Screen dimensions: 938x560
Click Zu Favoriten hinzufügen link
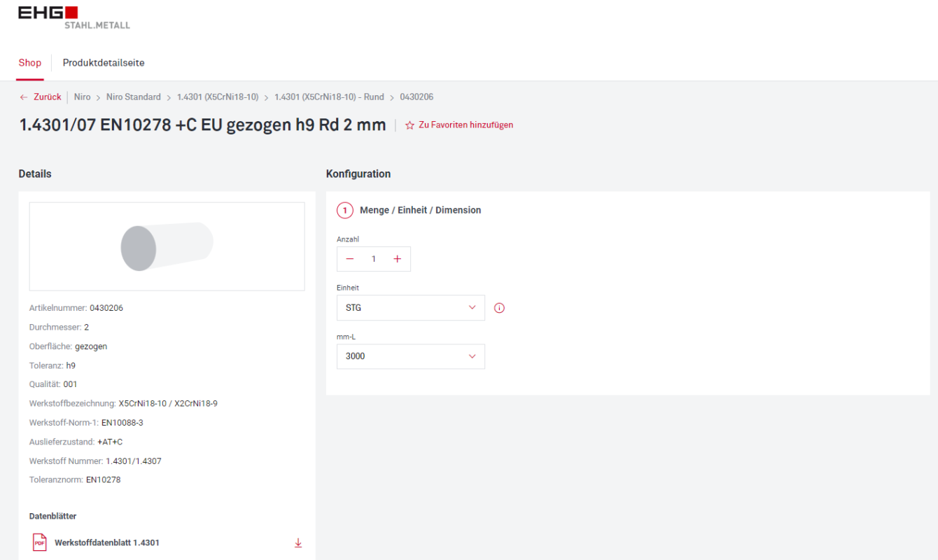pos(465,125)
